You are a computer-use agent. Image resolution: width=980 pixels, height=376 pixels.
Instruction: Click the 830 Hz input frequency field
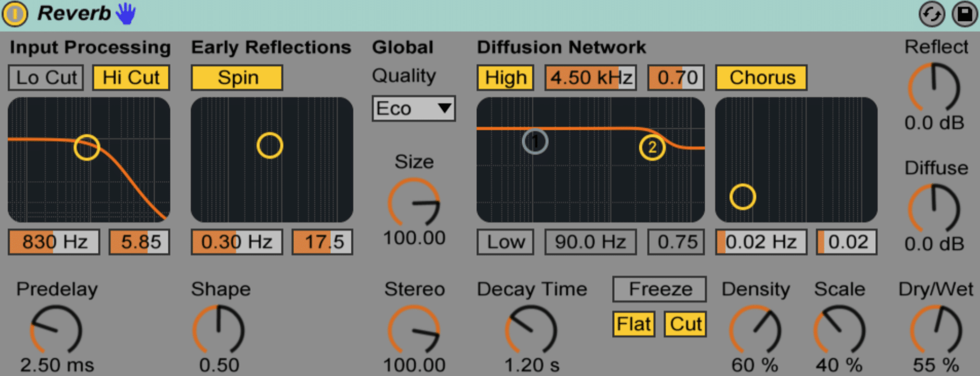[x=54, y=242]
